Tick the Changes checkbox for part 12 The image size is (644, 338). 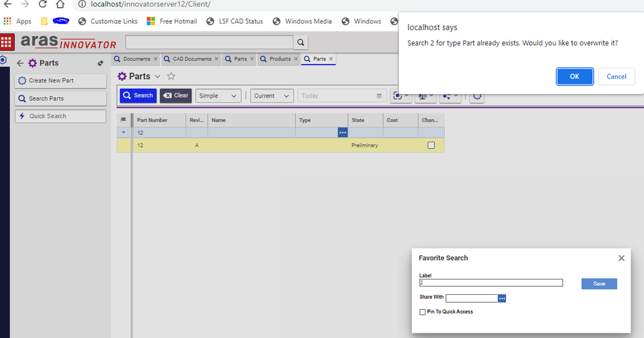[x=431, y=146]
